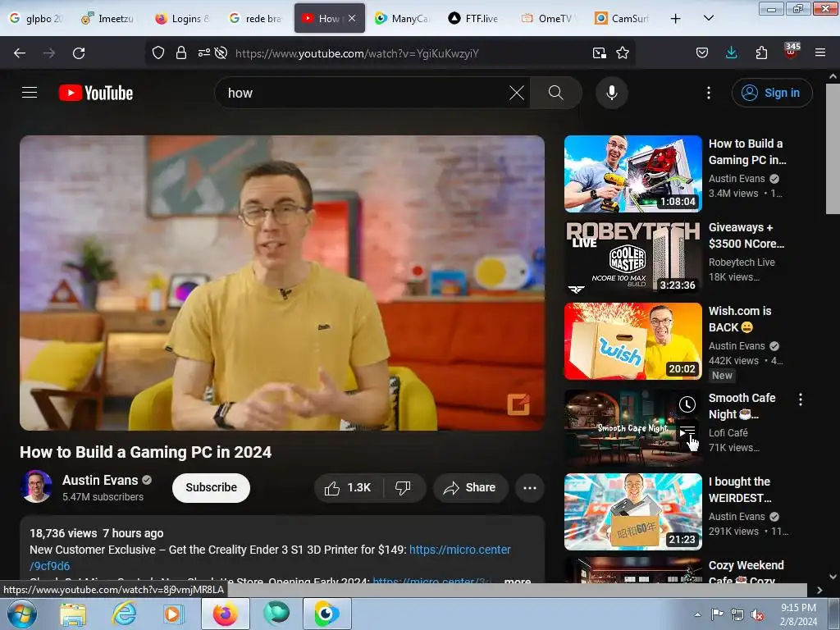This screenshot has width=840, height=630.
Task: Click the main video player
Action: click(282, 283)
